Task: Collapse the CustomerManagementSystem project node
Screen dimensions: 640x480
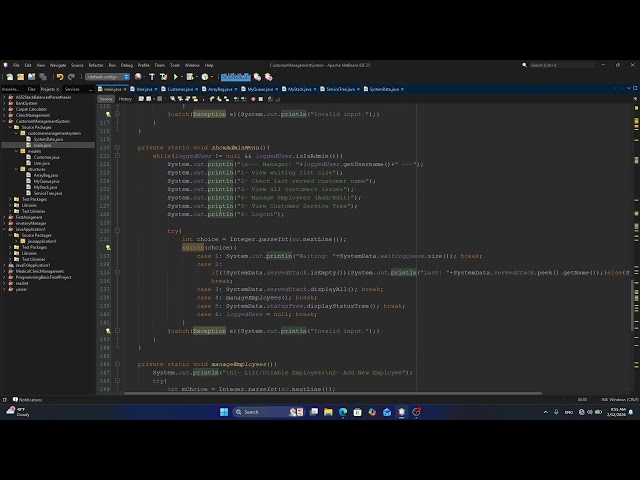Action: coord(4,121)
